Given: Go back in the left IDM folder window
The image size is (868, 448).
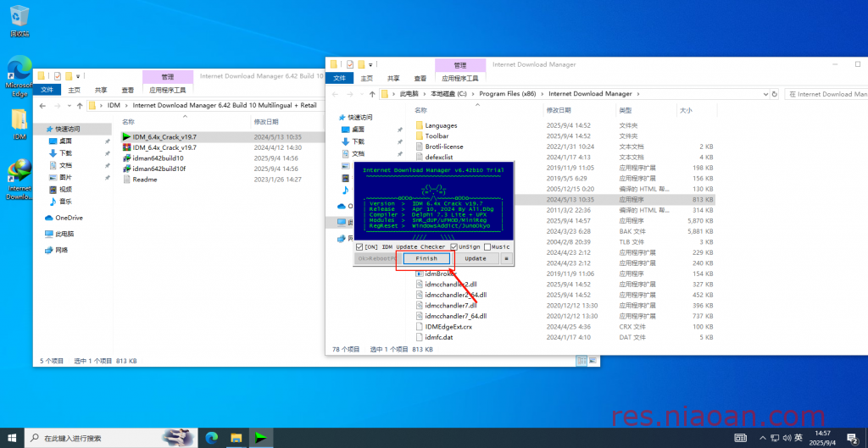Looking at the screenshot, I should tap(42, 105).
